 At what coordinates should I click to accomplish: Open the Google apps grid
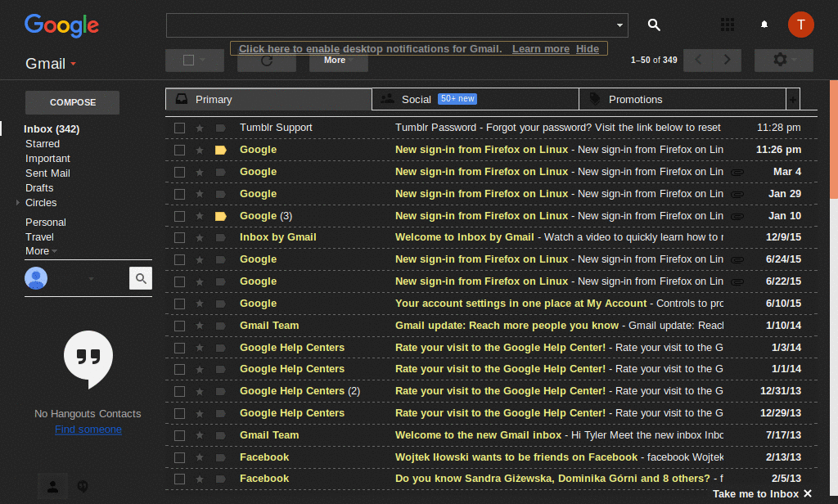click(x=728, y=25)
